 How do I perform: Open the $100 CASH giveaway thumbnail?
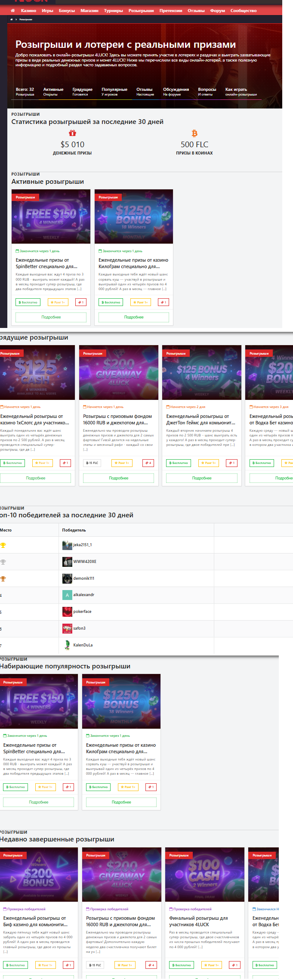204,875
